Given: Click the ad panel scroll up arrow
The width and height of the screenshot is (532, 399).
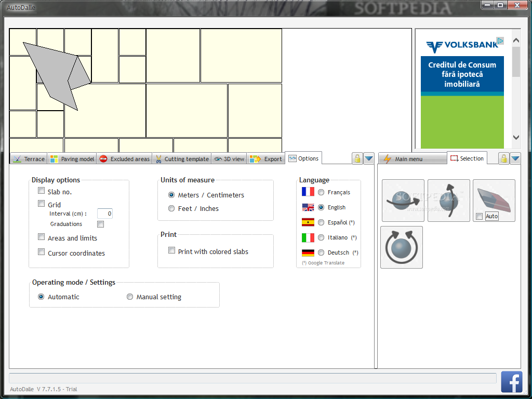Looking at the screenshot, I should [x=516, y=41].
